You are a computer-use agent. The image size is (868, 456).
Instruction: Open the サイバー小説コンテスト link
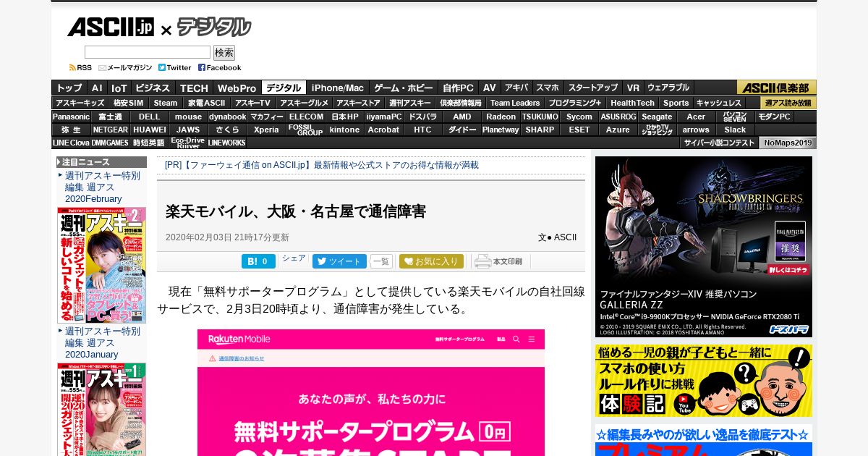[719, 143]
